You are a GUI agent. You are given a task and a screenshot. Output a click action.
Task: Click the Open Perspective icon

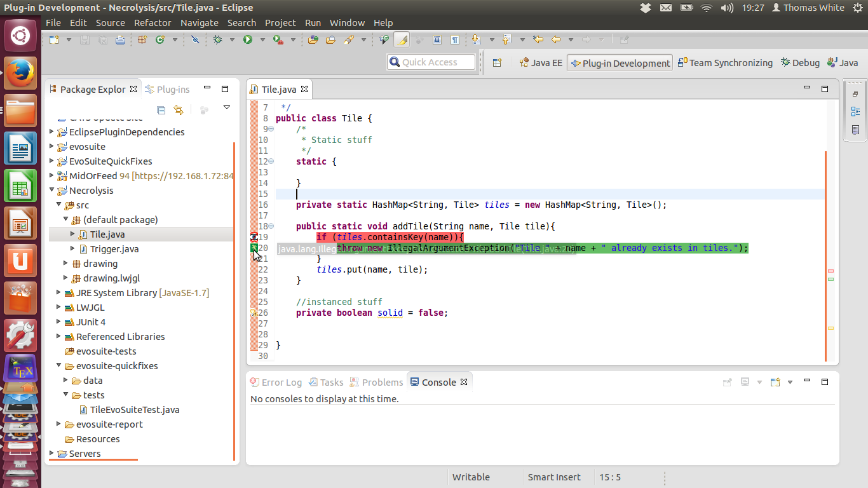point(498,62)
